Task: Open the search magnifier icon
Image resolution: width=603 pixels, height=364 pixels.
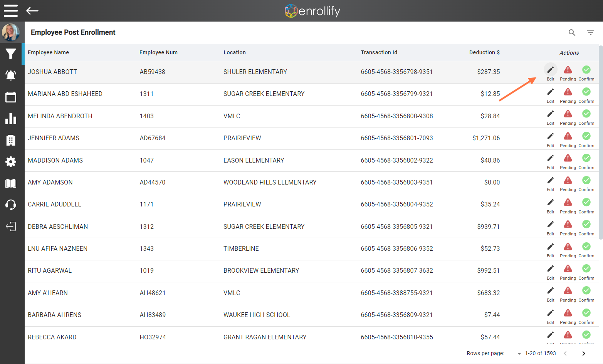Action: pos(572,33)
